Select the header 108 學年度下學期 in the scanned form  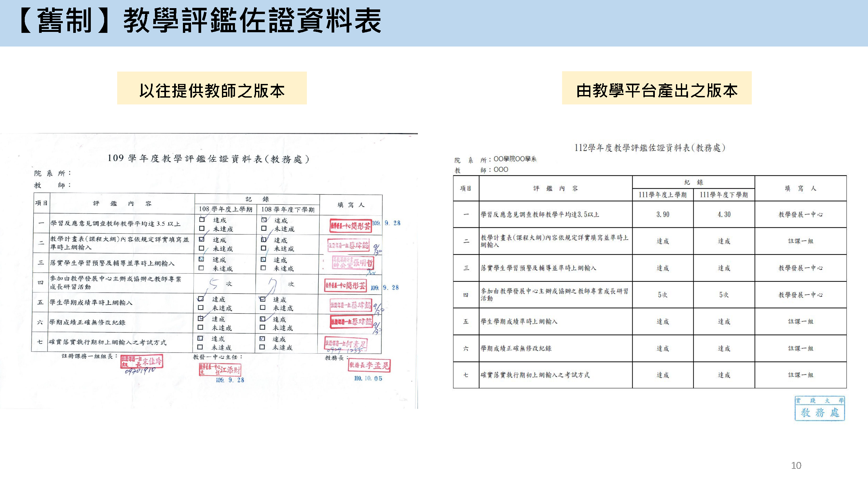(288, 210)
